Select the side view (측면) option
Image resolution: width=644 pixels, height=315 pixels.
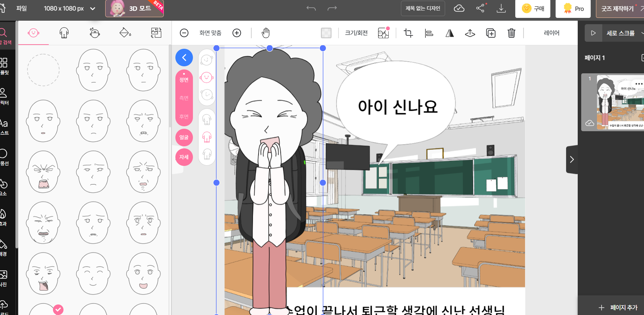[184, 98]
